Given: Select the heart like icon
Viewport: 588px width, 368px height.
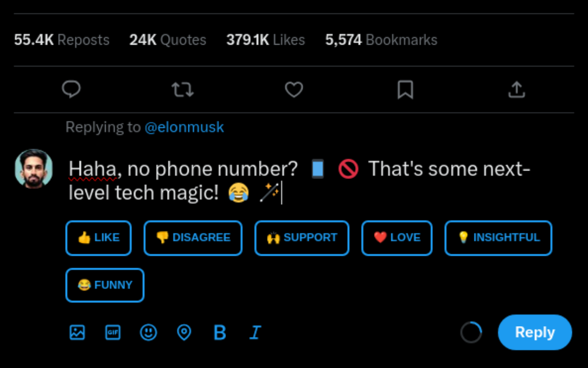Looking at the screenshot, I should 294,90.
